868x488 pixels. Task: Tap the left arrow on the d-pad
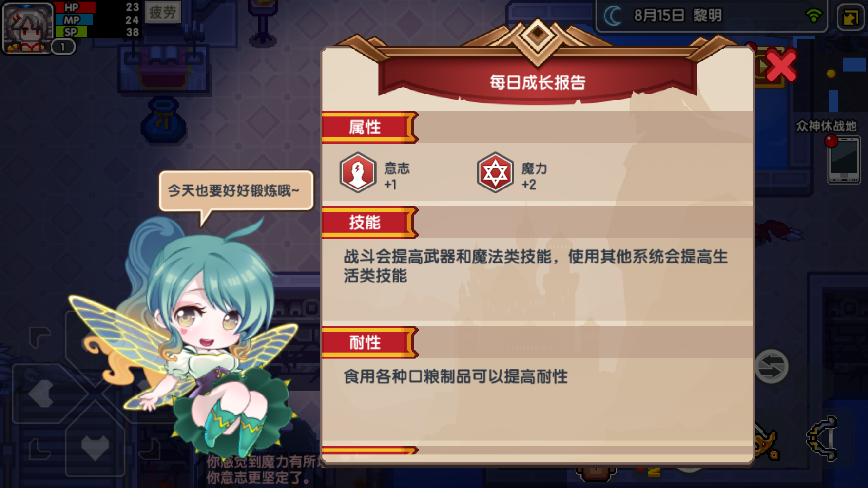pyautogui.click(x=40, y=394)
